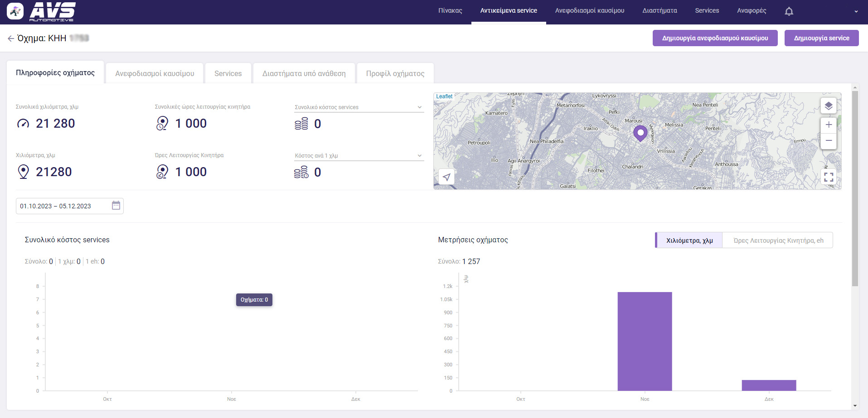This screenshot has height=418, width=868.
Task: Select Αναφορές in the top navigation
Action: (x=751, y=10)
